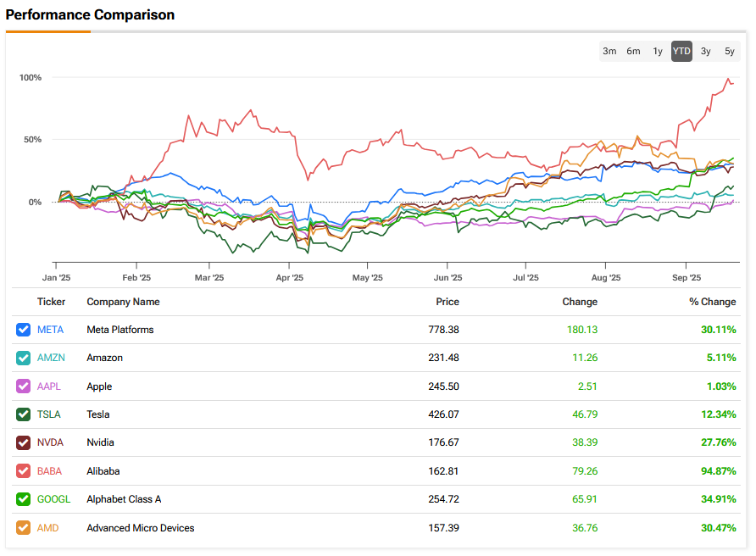This screenshot has height=556, width=756.
Task: Switch chart range to 6m
Action: click(x=634, y=51)
